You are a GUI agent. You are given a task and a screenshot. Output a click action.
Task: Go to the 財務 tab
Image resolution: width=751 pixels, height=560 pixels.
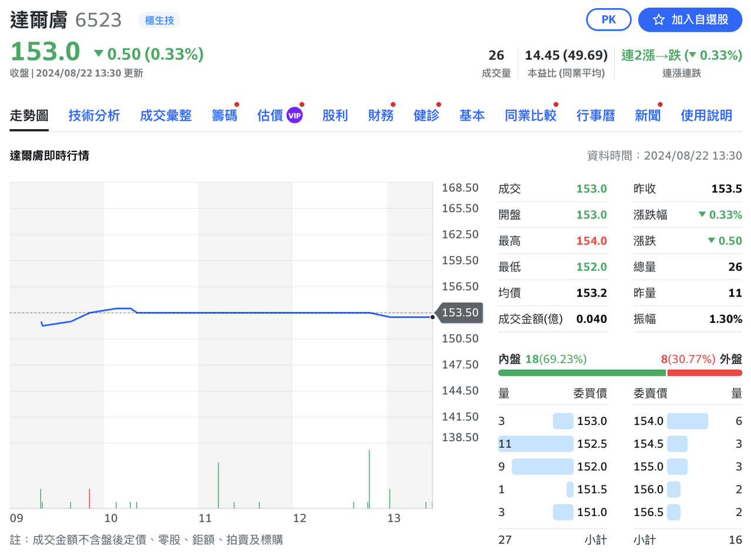point(380,116)
